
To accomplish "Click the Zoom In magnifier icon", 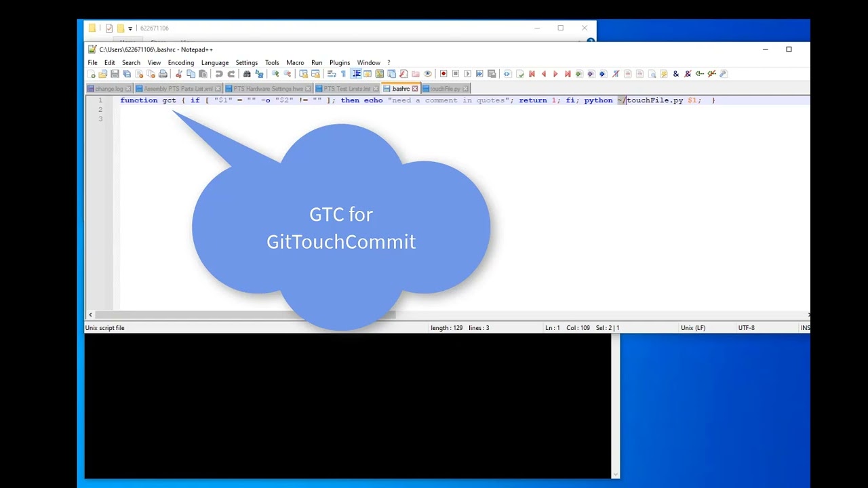I will [275, 74].
